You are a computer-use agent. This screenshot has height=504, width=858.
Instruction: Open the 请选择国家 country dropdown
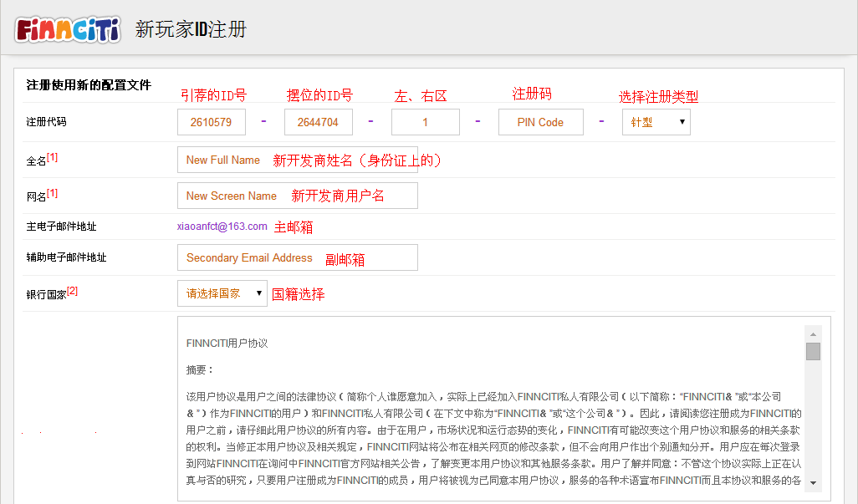tap(222, 293)
